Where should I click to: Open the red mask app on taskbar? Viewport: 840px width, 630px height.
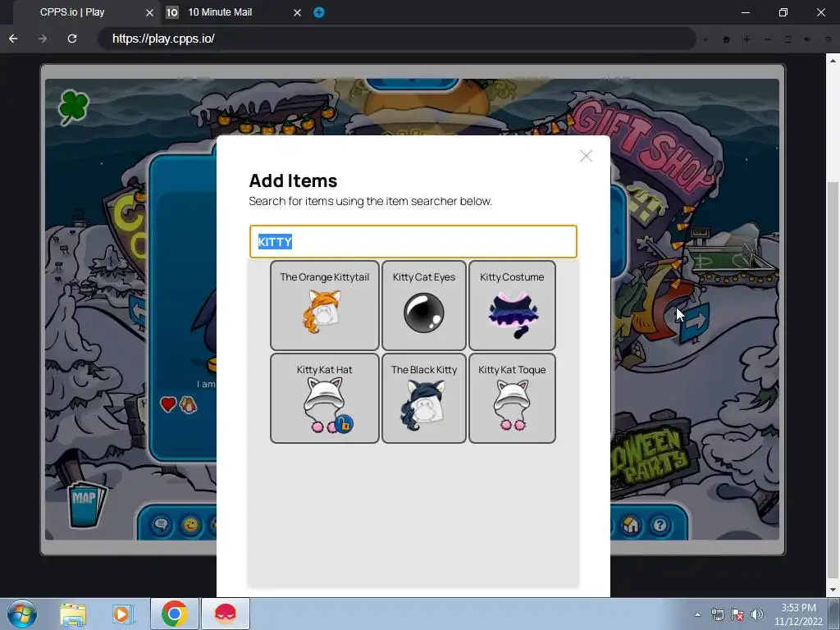[226, 614]
